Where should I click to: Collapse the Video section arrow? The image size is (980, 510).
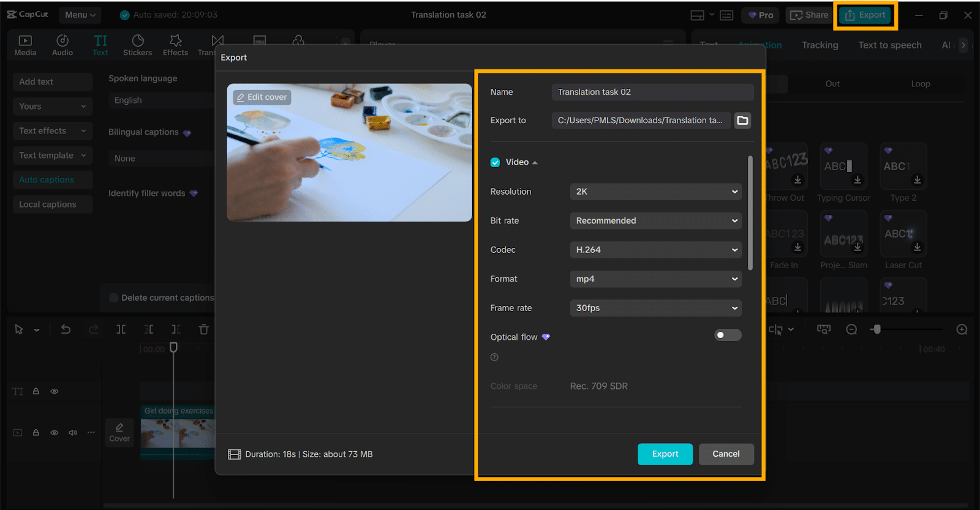535,163
